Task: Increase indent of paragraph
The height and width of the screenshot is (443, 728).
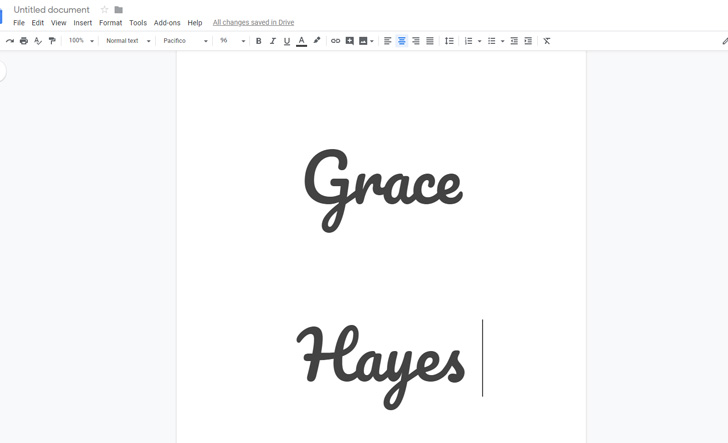Action: pos(528,41)
